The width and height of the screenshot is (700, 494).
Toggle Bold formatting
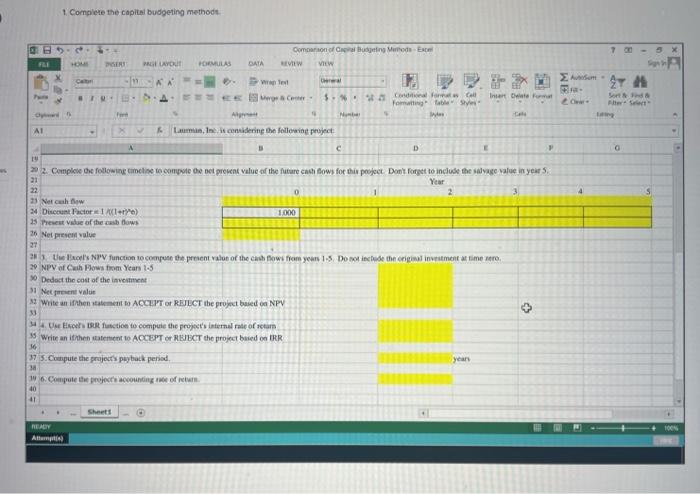[x=80, y=98]
